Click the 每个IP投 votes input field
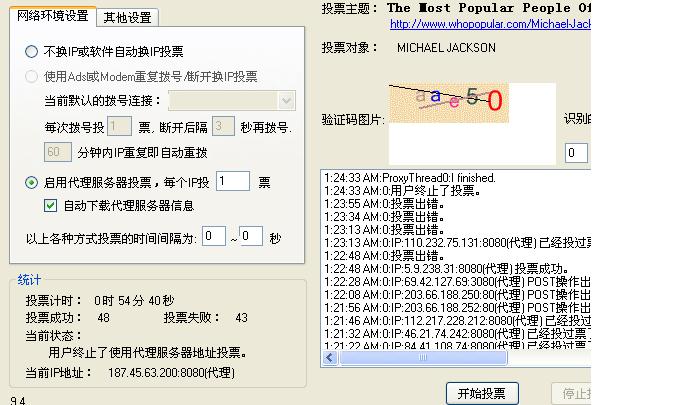 pyautogui.click(x=233, y=181)
